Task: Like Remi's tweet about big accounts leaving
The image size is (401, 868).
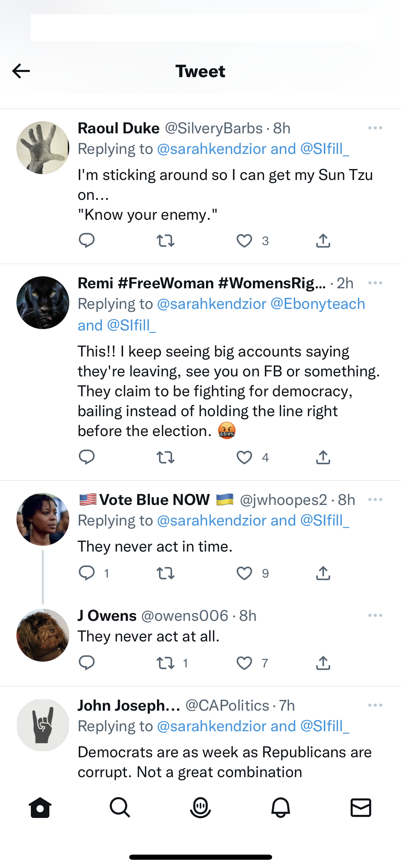Action: coord(244,457)
